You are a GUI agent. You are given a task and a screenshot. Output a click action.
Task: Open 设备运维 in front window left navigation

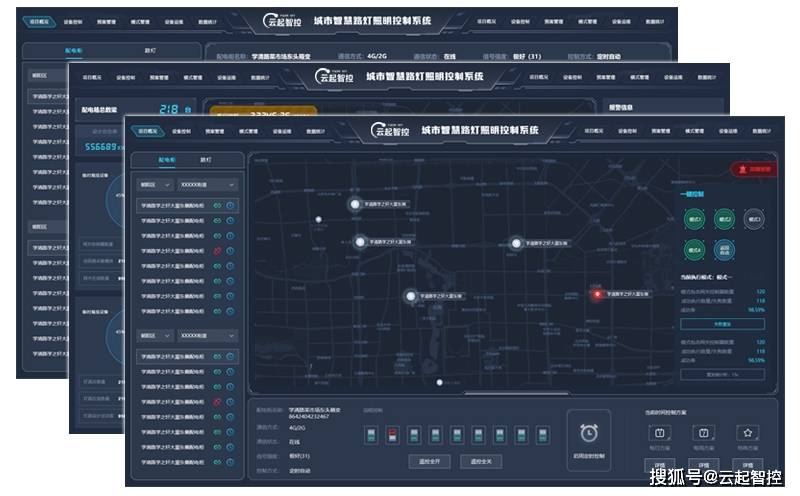point(282,132)
